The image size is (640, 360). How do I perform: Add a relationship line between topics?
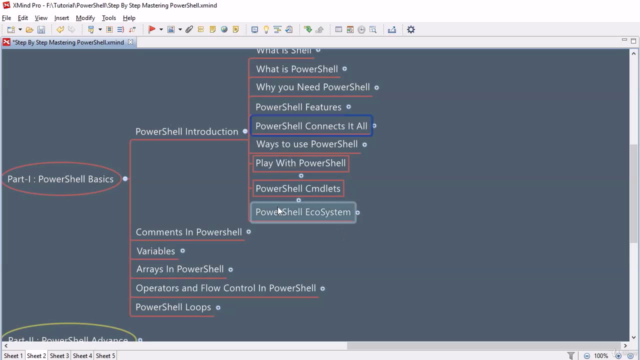click(x=132, y=30)
